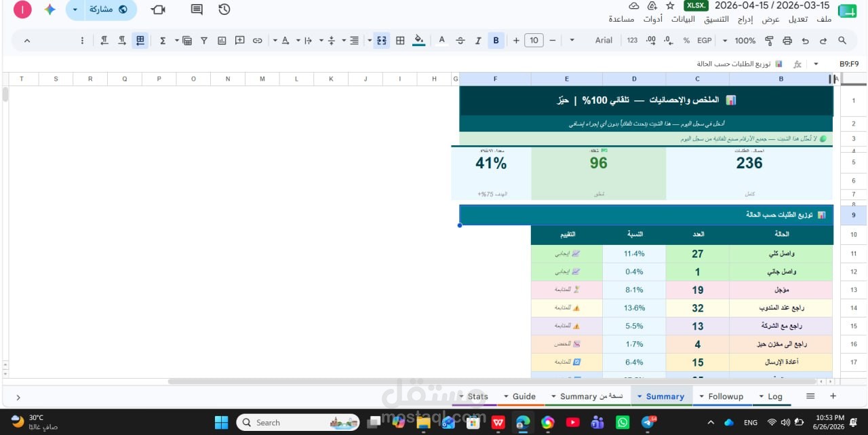Start a Meet video call
The image size is (868, 435).
click(x=158, y=10)
